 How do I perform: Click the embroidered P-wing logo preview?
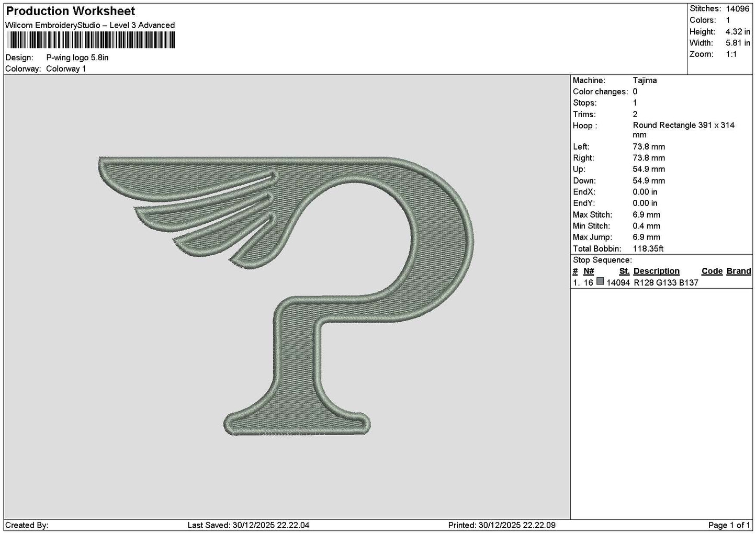point(286,296)
